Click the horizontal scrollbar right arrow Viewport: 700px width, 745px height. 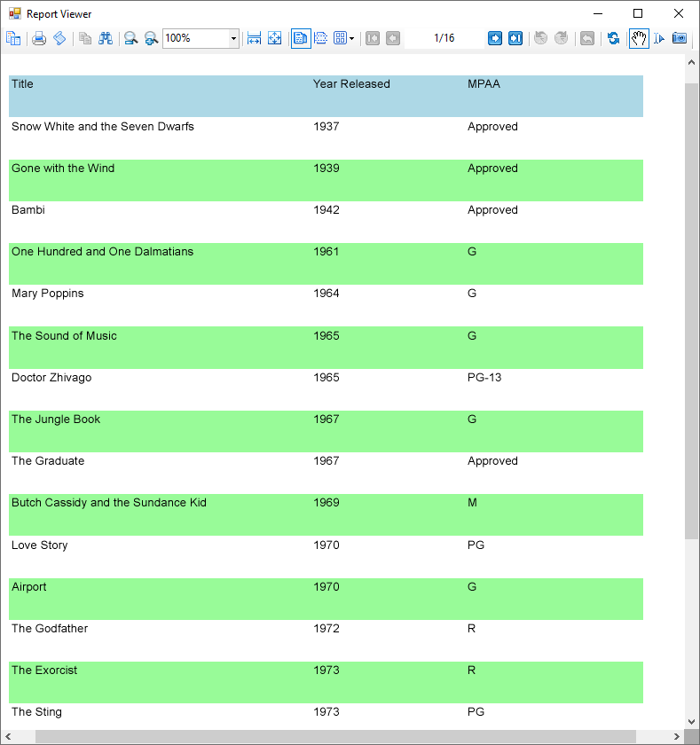677,736
